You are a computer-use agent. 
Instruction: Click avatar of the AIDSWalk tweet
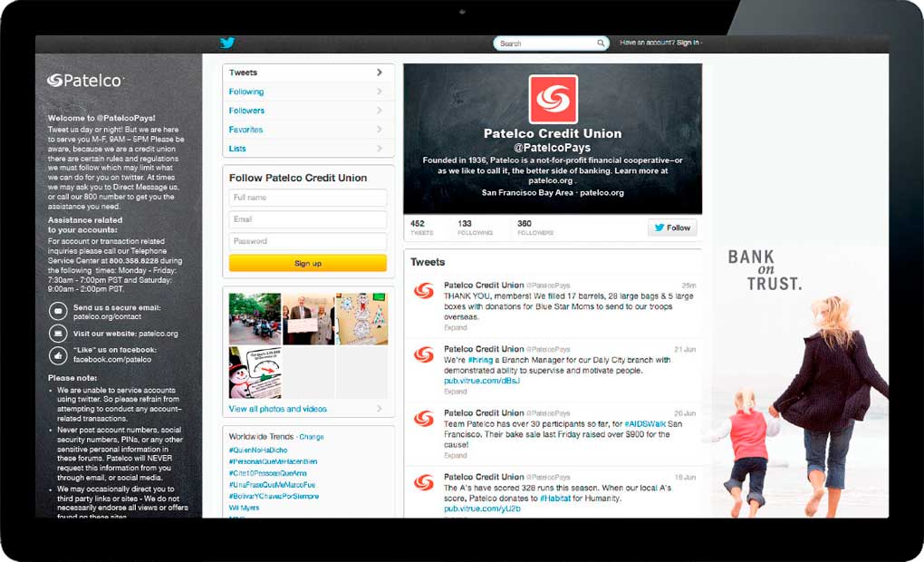pos(423,419)
